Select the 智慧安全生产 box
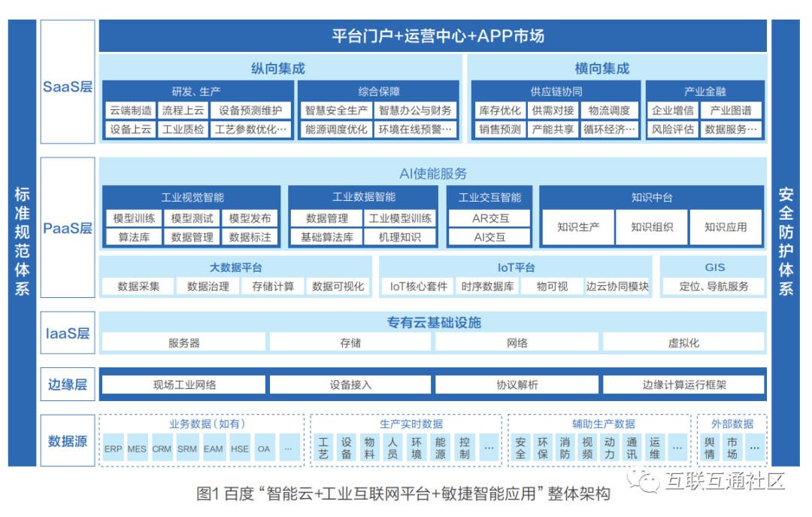Screen dimensions: 812x517 [337, 111]
